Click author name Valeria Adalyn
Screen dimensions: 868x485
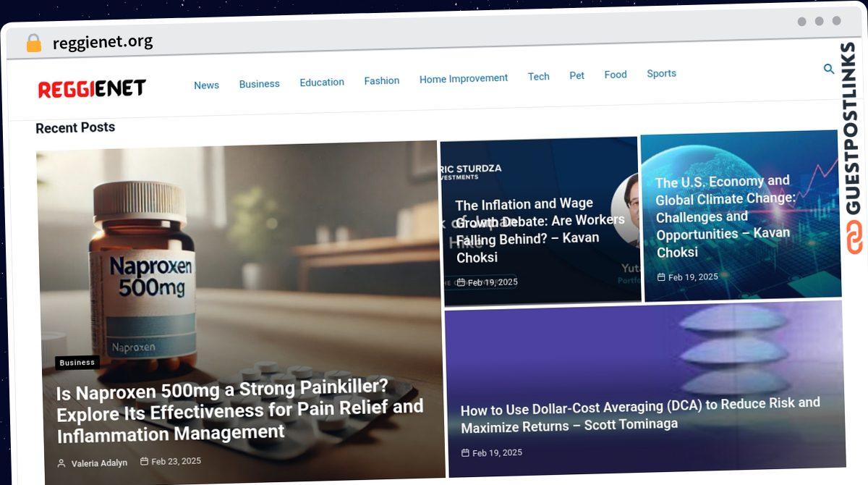pyautogui.click(x=99, y=463)
